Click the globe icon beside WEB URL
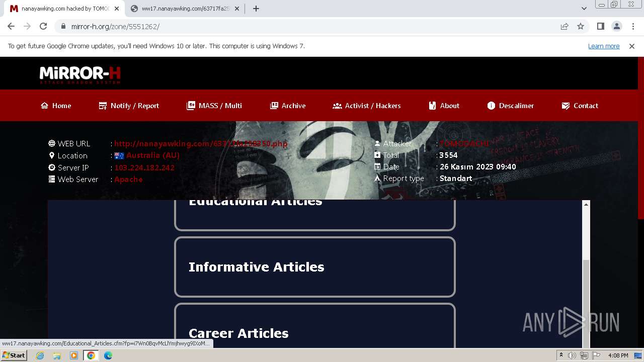644x362 pixels. [52, 143]
